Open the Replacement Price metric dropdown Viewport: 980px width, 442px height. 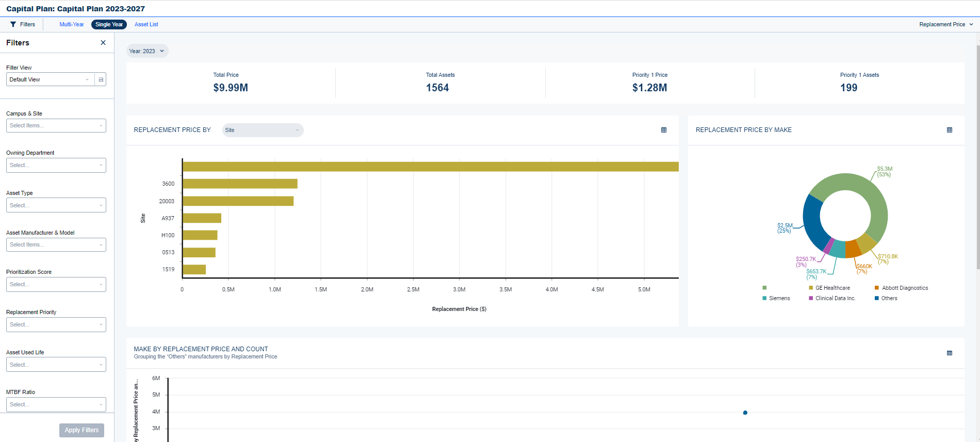tap(945, 24)
